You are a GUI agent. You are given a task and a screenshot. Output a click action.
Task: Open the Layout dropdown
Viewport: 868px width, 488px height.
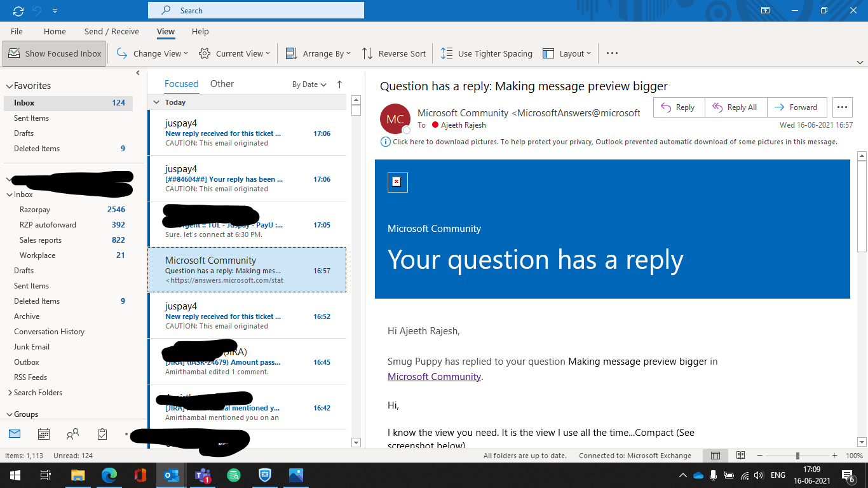pos(566,54)
